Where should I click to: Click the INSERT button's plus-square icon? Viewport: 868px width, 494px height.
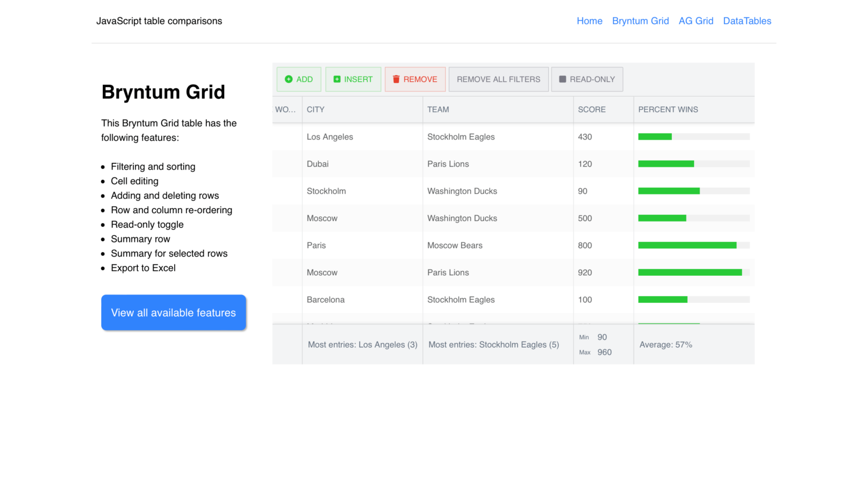pyautogui.click(x=337, y=79)
